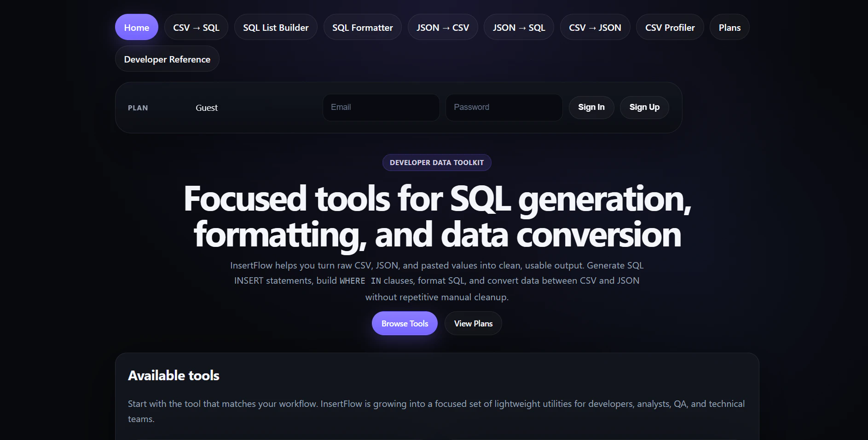The width and height of the screenshot is (868, 440).
Task: Go to CSV → SQL tool
Action: [x=196, y=27]
